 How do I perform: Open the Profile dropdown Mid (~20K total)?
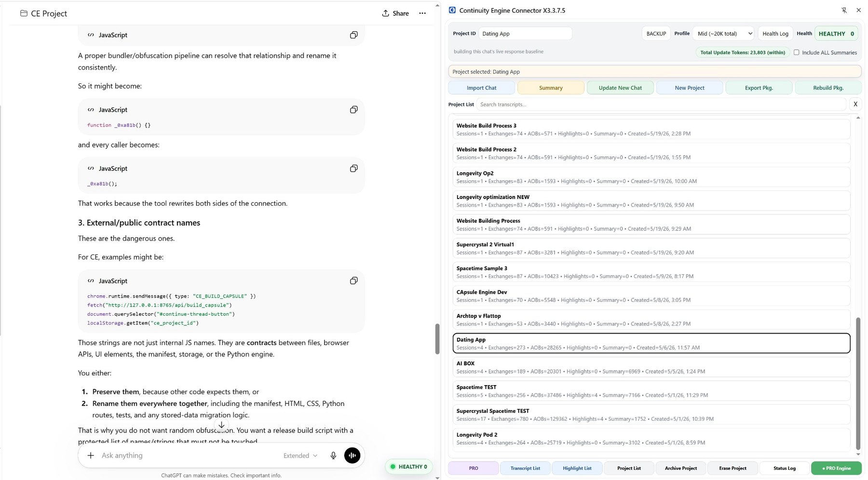click(723, 34)
